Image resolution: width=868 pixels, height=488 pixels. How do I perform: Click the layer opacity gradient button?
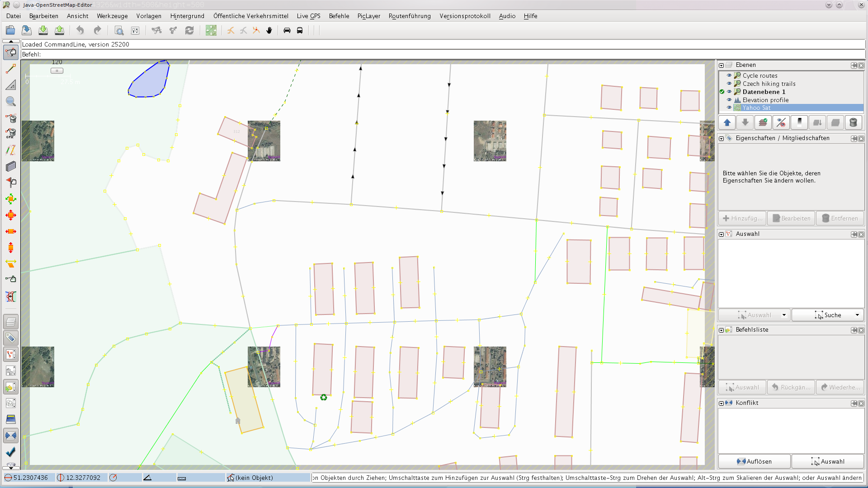[x=799, y=122]
